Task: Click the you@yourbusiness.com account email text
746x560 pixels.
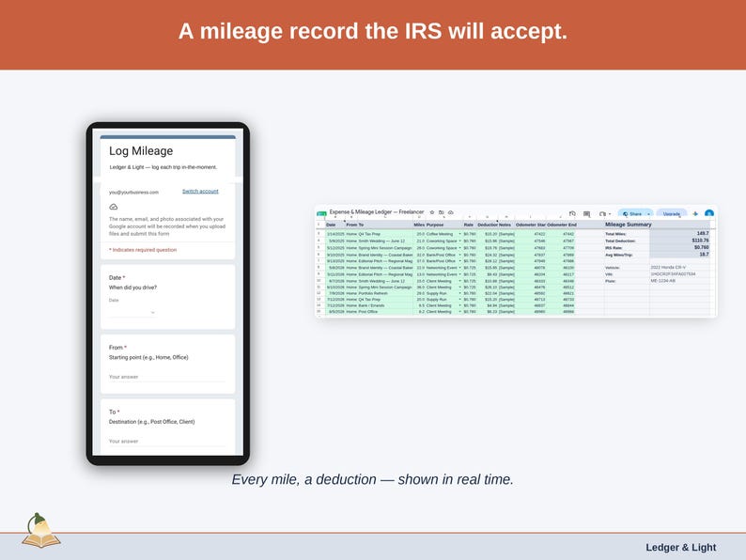Action: click(x=133, y=193)
